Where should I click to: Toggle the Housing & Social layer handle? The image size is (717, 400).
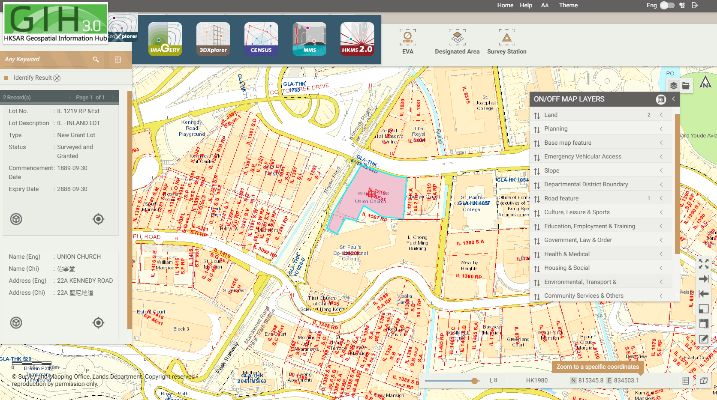[x=537, y=268]
